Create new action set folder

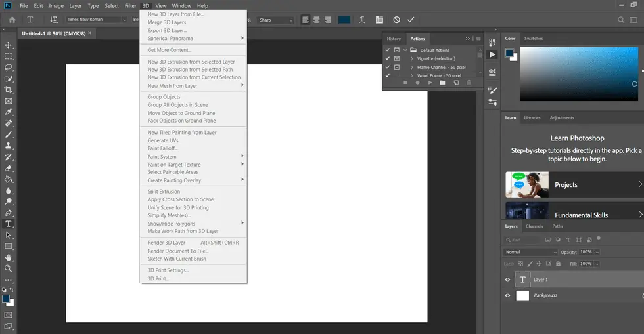pyautogui.click(x=442, y=83)
